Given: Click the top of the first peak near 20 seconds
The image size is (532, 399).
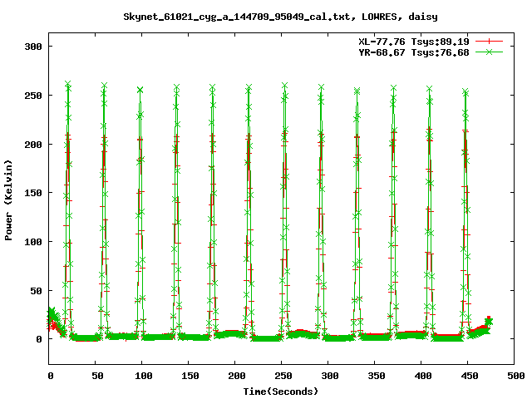Looking at the screenshot, I should point(67,85).
